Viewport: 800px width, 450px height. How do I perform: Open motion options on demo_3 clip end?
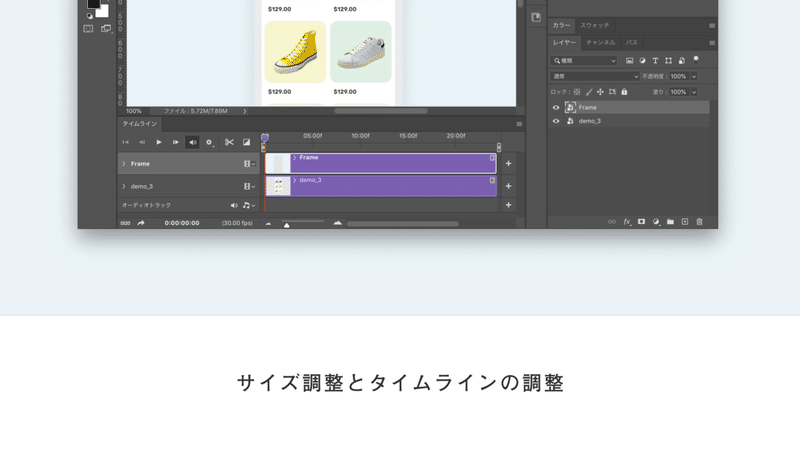point(492,180)
